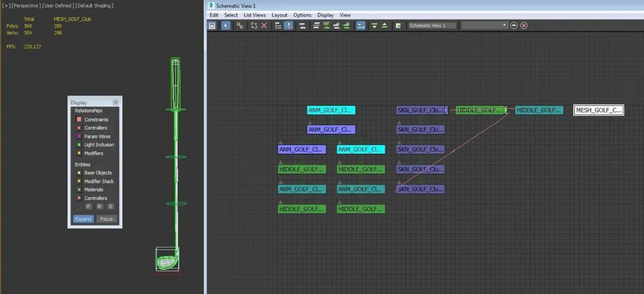Viewport: 644px width, 294px height.
Task: Open the [User Defined] viewport menu
Action: 57,5
